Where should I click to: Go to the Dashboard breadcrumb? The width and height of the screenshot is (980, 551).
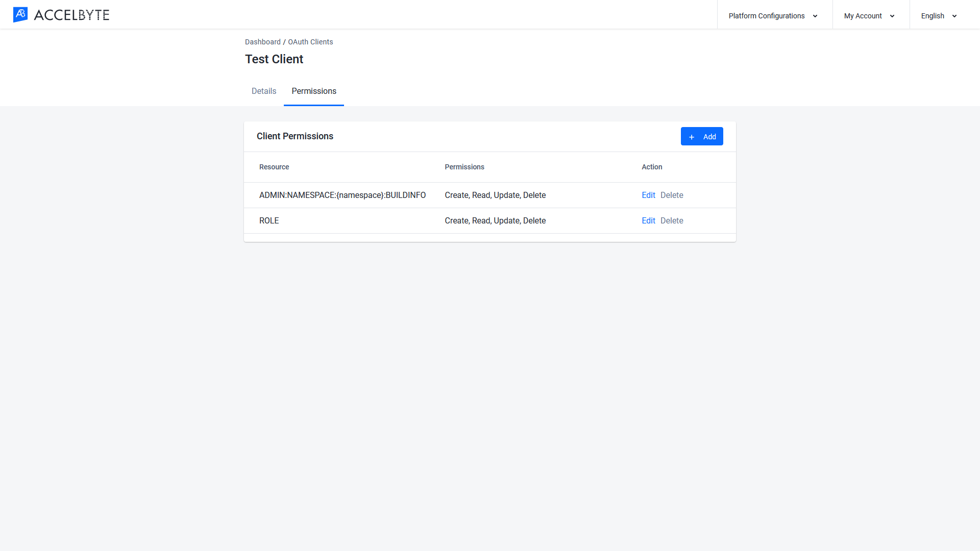pyautogui.click(x=263, y=42)
